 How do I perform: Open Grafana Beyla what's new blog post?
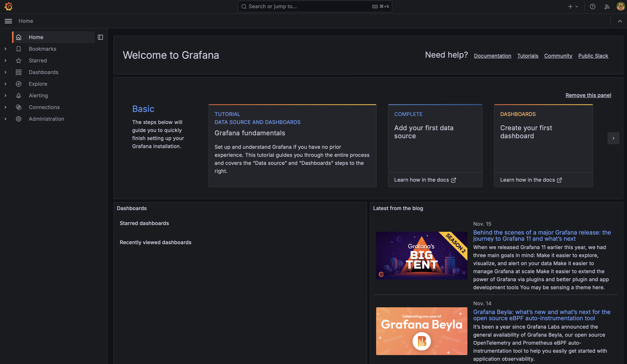click(542, 315)
